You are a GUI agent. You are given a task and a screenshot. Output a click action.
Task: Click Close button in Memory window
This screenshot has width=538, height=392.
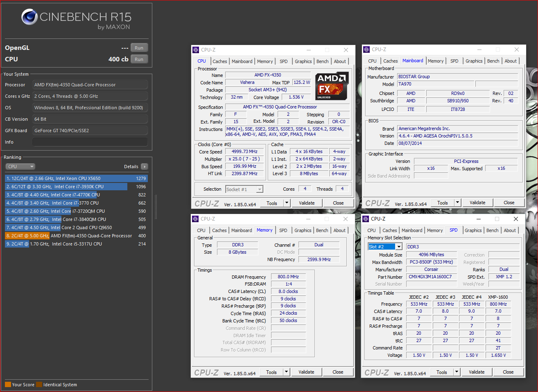(x=338, y=372)
